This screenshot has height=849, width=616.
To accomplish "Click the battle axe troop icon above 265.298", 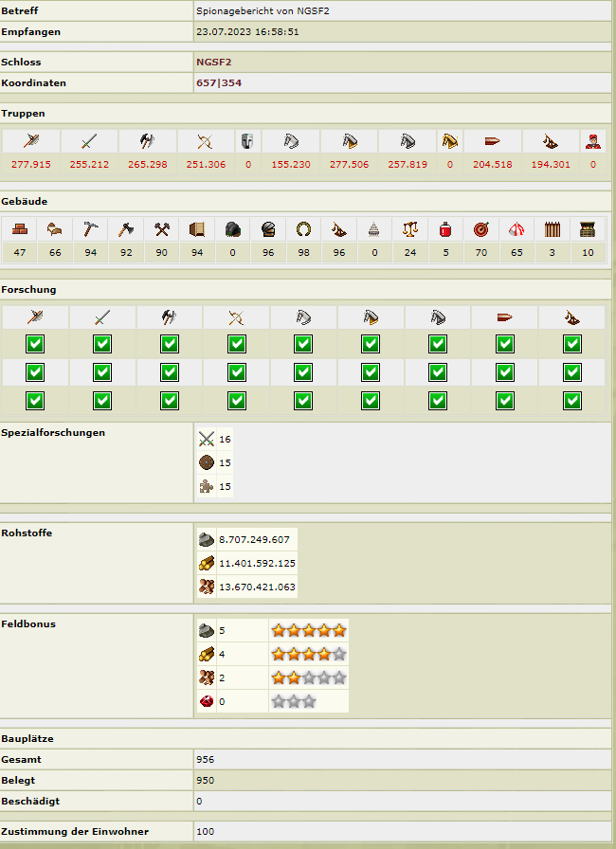I will [x=147, y=141].
